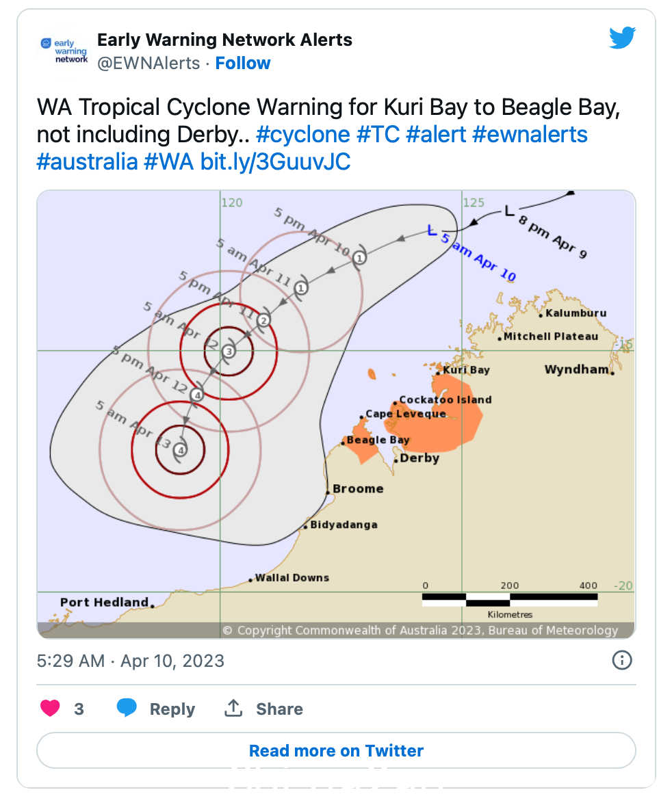Viewport: 672px width, 803px height.
Task: Click the Twitter bird logo
Action: (x=622, y=38)
